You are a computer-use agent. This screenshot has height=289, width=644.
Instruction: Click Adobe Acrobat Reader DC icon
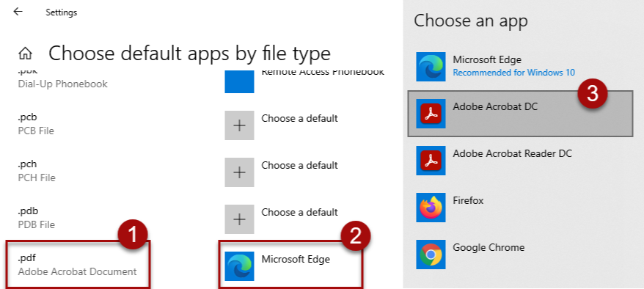coord(431,160)
